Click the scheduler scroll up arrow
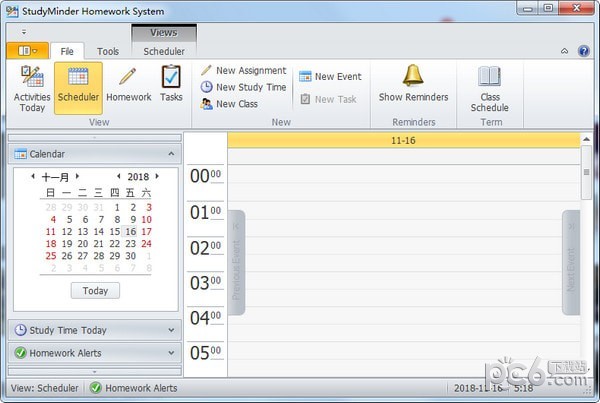This screenshot has width=600, height=403. click(586, 139)
